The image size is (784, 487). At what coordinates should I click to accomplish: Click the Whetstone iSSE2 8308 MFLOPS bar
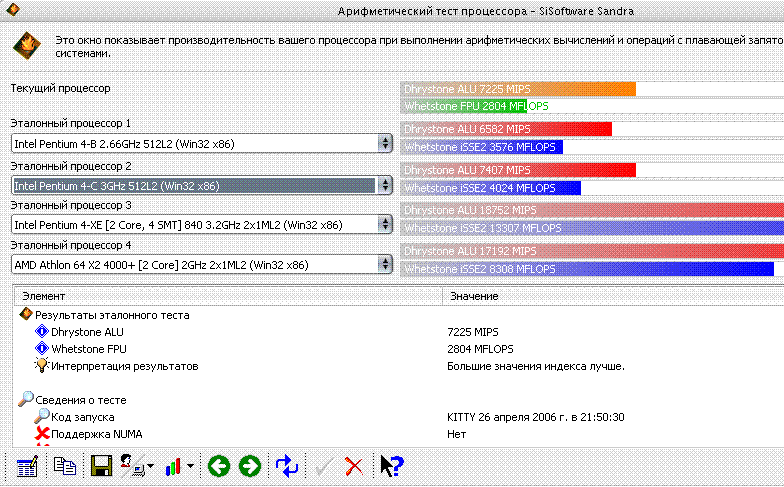coord(588,269)
